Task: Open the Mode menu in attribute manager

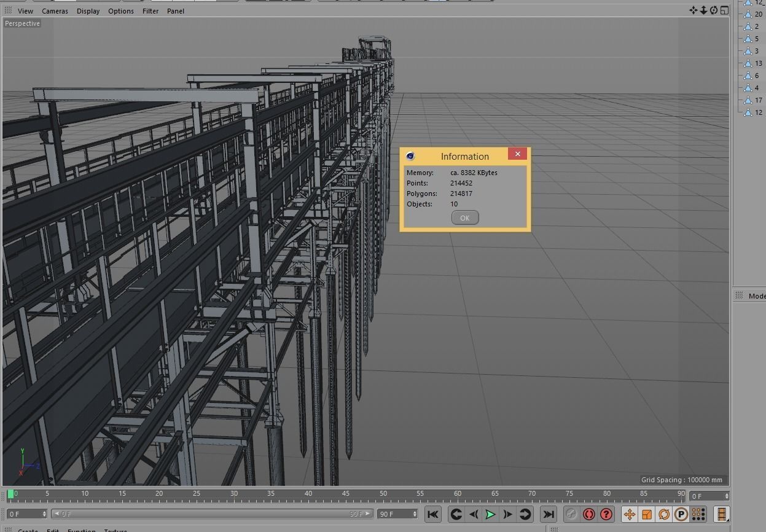Action: 757,296
